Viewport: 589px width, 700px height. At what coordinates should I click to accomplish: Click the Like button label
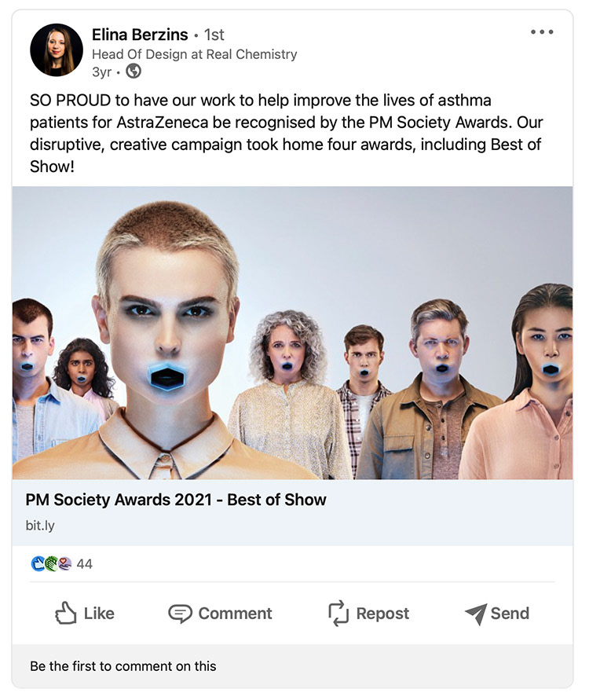[x=99, y=614]
